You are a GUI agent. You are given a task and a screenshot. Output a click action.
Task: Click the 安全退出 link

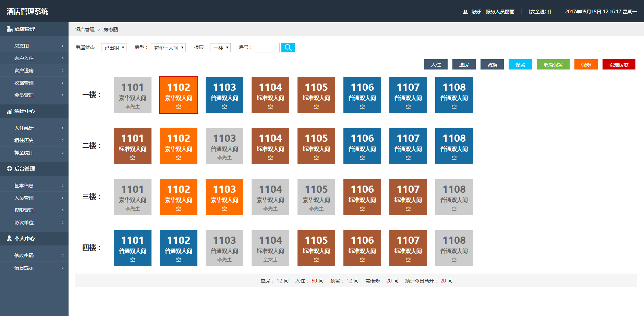(x=540, y=12)
